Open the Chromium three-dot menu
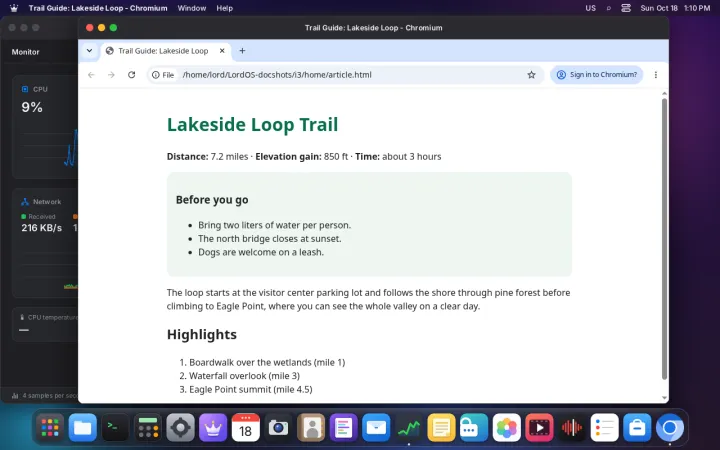This screenshot has height=450, width=720. [x=656, y=75]
